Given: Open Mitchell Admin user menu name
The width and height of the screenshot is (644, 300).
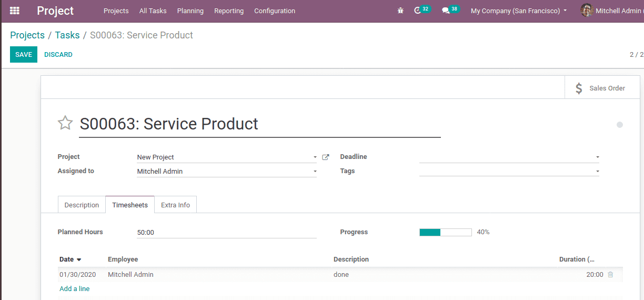Looking at the screenshot, I should tap(619, 11).
